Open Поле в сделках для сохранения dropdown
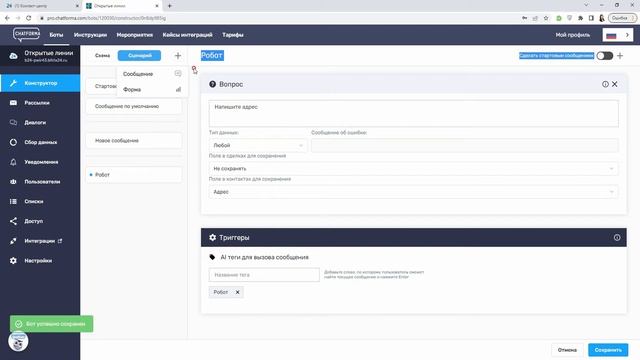Screen dimensions: 640x360 point(413,169)
